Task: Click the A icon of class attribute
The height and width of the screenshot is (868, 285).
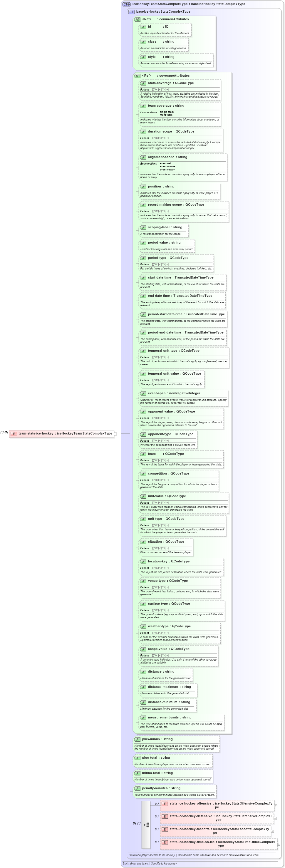Action: coord(143,42)
